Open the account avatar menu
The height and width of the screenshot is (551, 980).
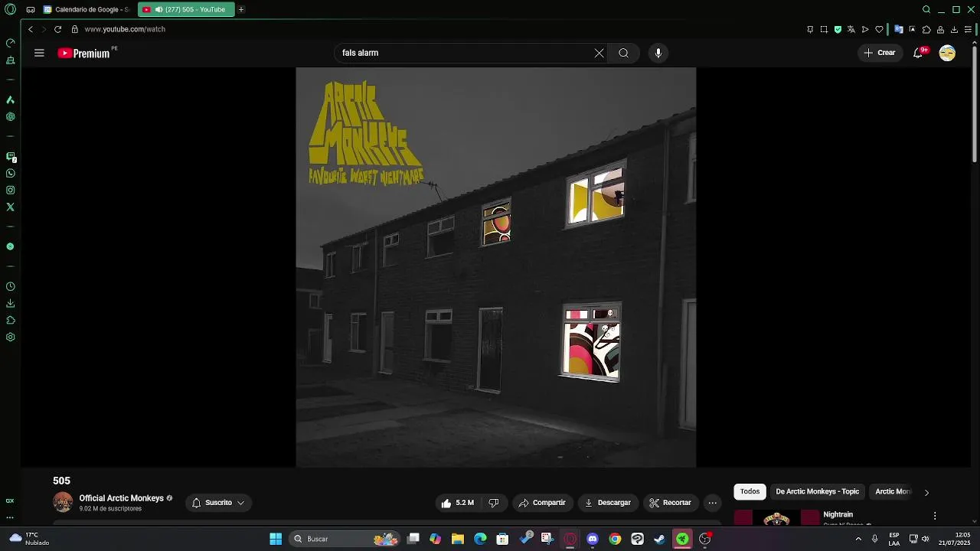(947, 53)
